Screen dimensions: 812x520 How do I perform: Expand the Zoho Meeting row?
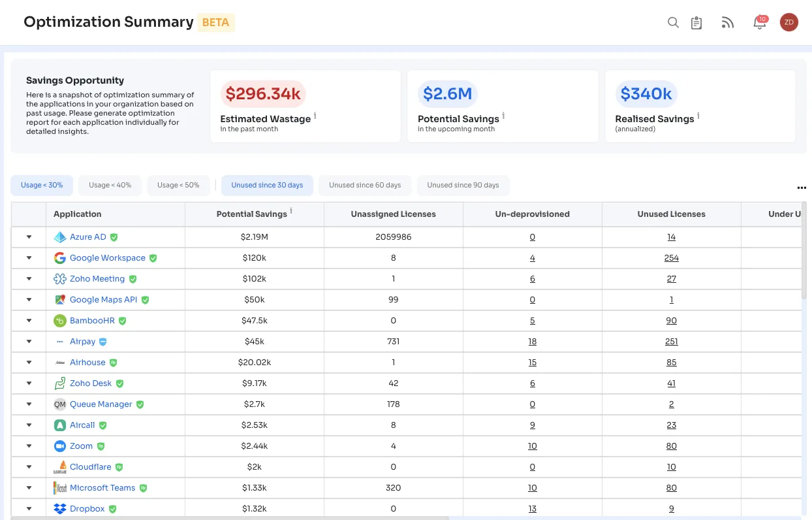click(x=29, y=279)
